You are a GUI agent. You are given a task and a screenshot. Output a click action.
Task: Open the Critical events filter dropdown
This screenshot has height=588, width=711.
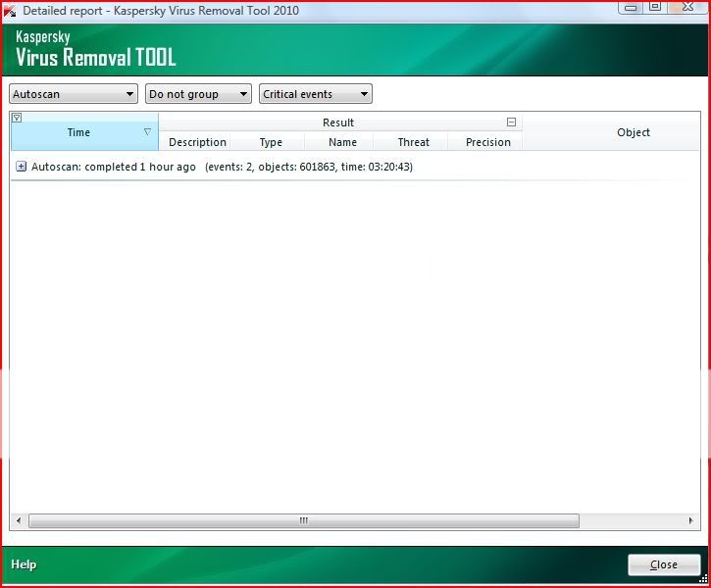(x=316, y=94)
